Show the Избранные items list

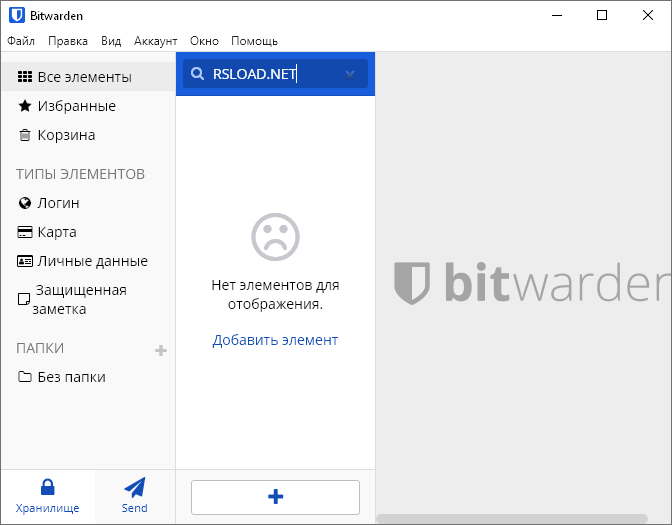[x=77, y=106]
